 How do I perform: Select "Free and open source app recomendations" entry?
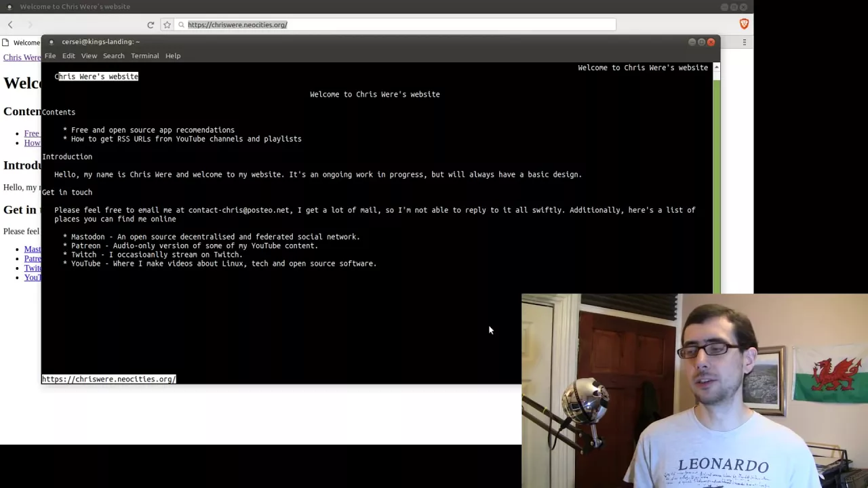click(153, 130)
